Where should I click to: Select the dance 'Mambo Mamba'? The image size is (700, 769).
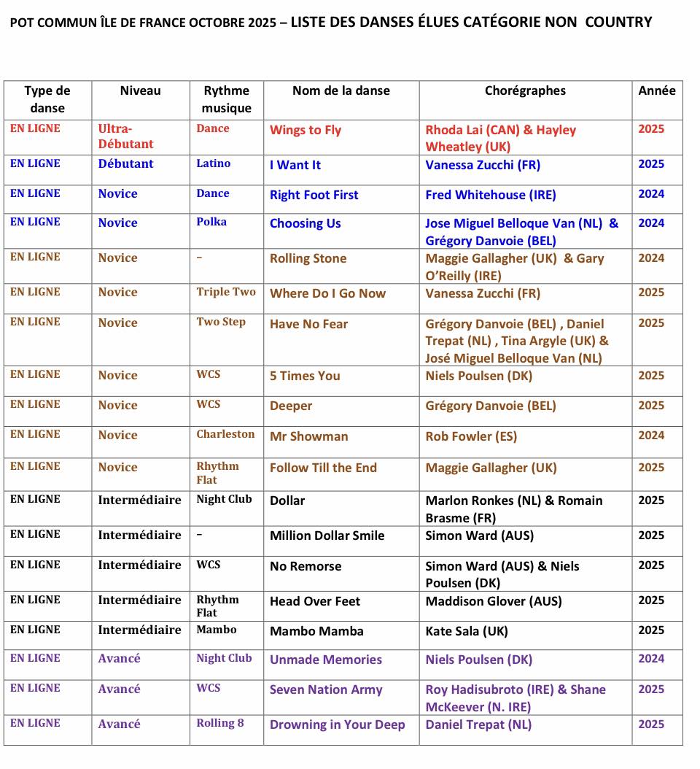(x=316, y=632)
